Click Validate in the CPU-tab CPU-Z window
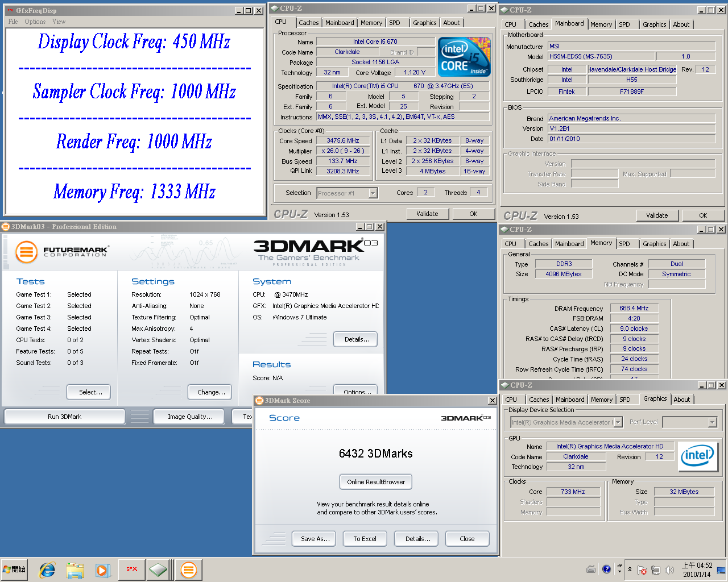Image resolution: width=728 pixels, height=582 pixels. [427, 214]
